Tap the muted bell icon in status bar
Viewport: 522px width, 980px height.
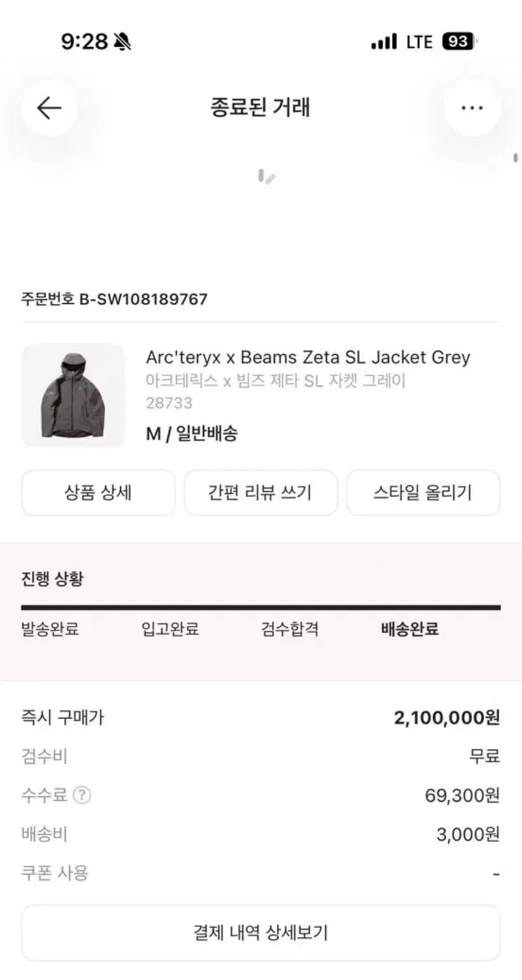(x=122, y=42)
